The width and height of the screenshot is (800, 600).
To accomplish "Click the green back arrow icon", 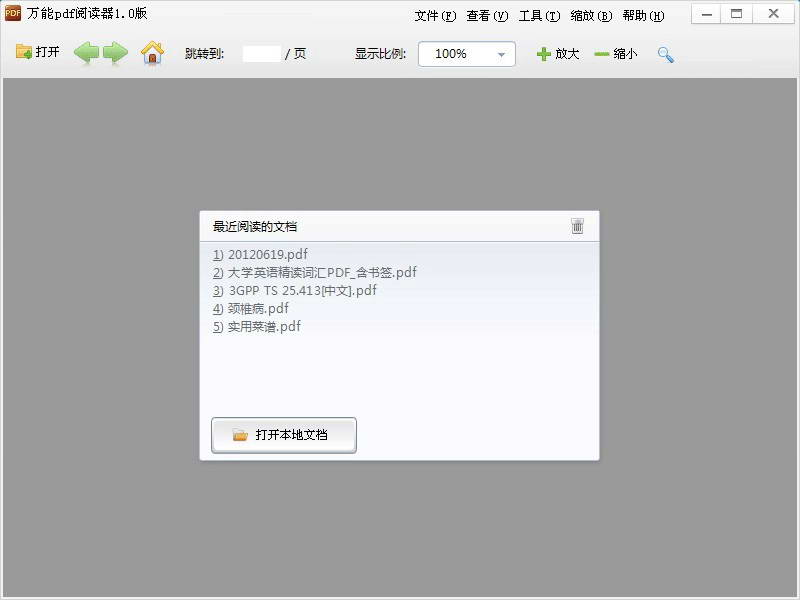I will tap(87, 53).
